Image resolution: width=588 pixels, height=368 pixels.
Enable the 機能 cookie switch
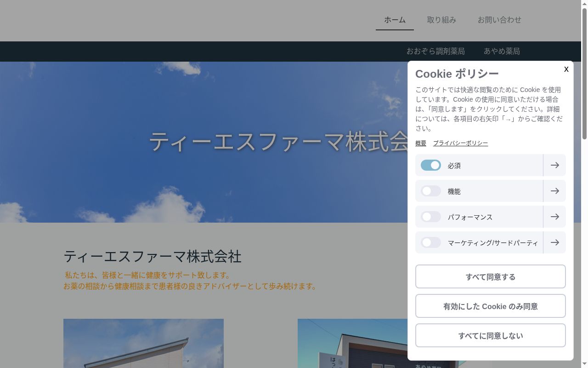(x=431, y=191)
